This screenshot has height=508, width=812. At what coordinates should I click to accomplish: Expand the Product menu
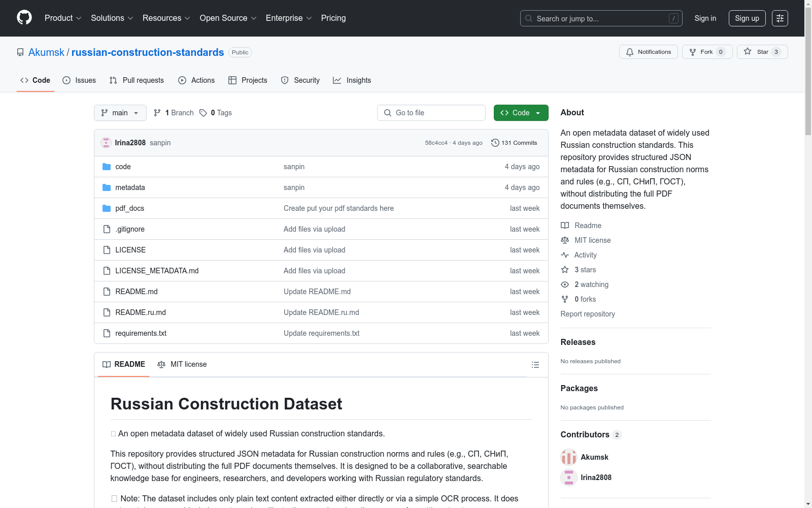pyautogui.click(x=63, y=18)
